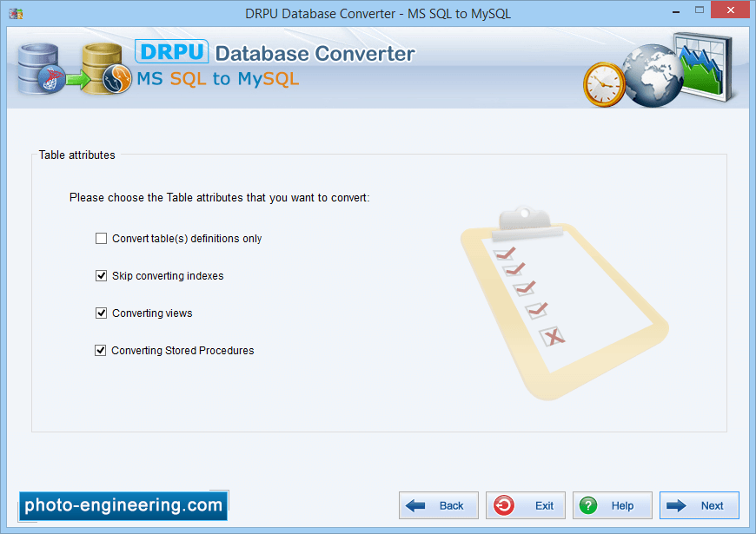756x534 pixels.
Task: Click the clipboard checklist illustration
Action: pyautogui.click(x=564, y=304)
